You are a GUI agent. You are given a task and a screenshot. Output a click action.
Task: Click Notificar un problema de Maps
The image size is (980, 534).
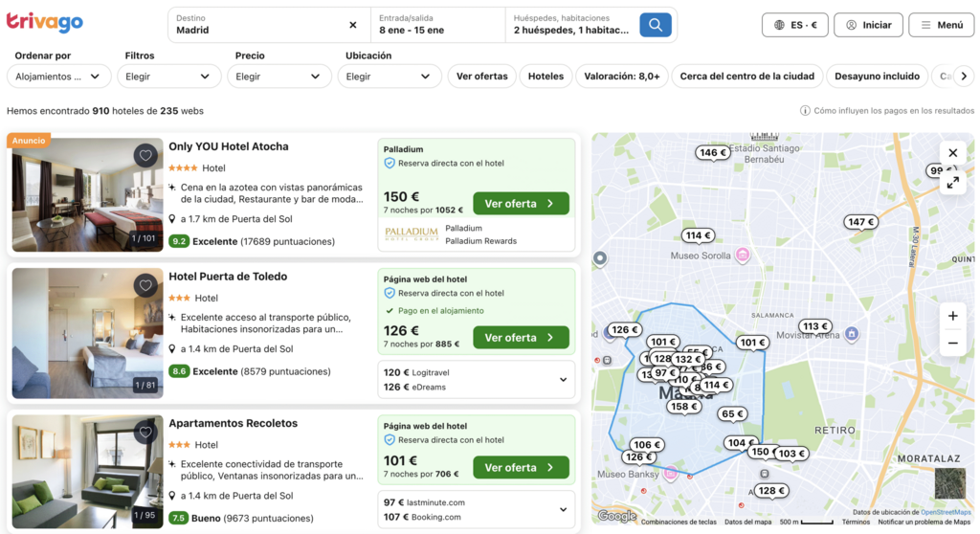pyautogui.click(x=924, y=523)
